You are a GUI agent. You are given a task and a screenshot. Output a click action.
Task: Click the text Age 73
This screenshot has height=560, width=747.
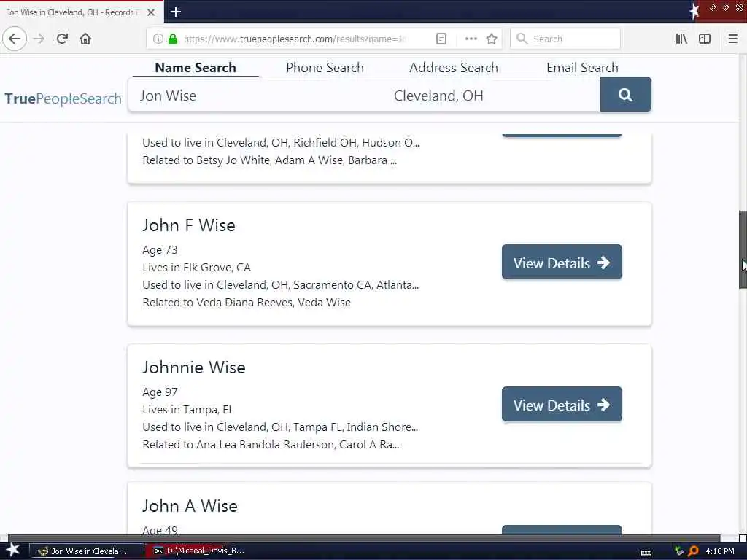160,250
